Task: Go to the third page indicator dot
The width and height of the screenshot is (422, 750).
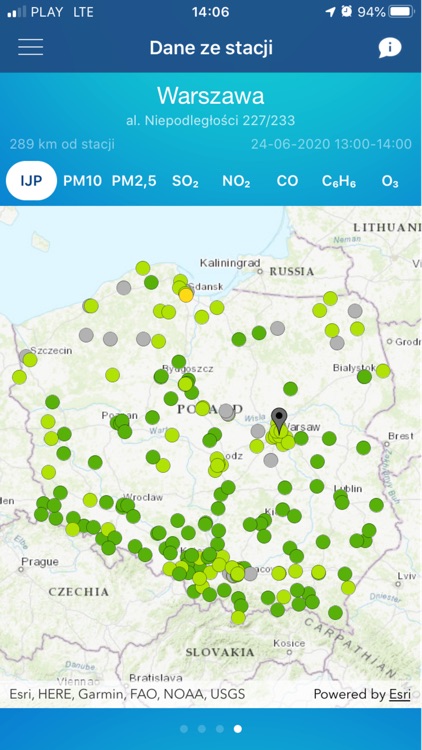Action: [x=220, y=729]
